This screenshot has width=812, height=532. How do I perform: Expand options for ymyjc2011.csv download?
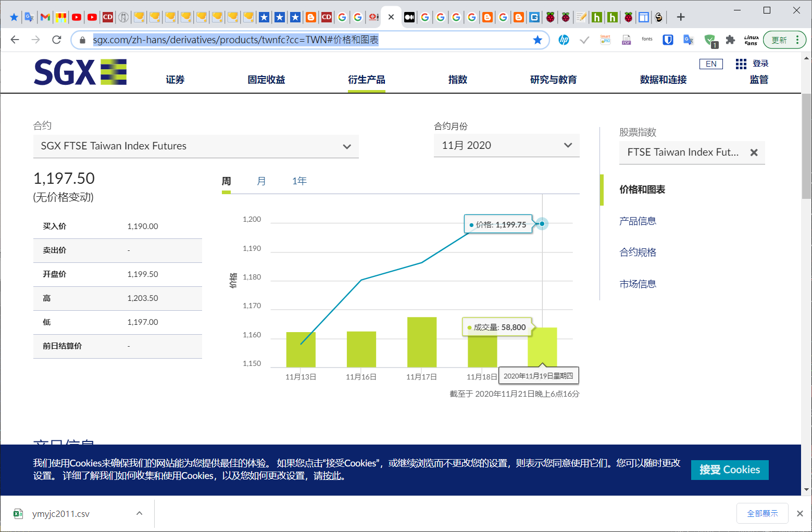pyautogui.click(x=140, y=513)
